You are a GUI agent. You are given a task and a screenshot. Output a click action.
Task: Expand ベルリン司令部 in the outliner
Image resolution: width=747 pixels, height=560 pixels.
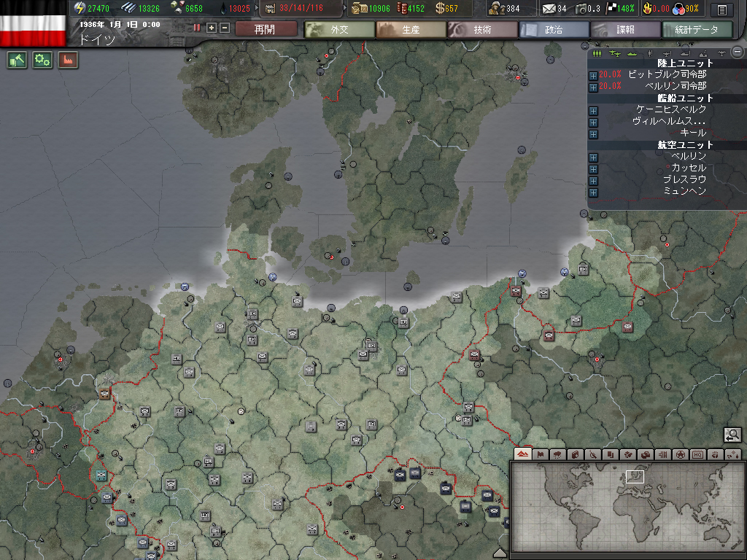593,87
